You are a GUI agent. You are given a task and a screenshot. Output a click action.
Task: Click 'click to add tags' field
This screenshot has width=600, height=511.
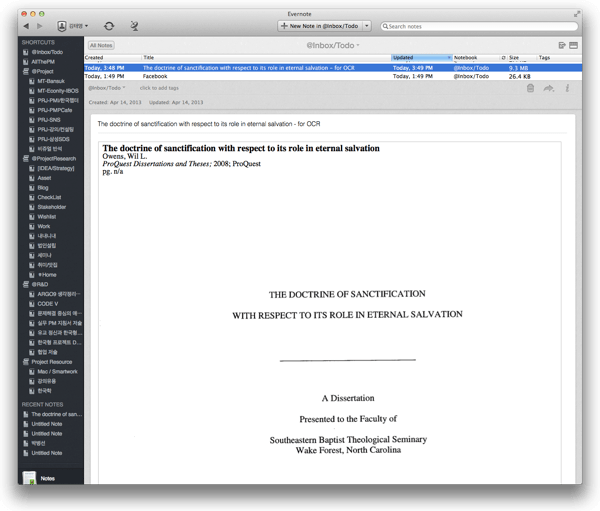tap(159, 88)
